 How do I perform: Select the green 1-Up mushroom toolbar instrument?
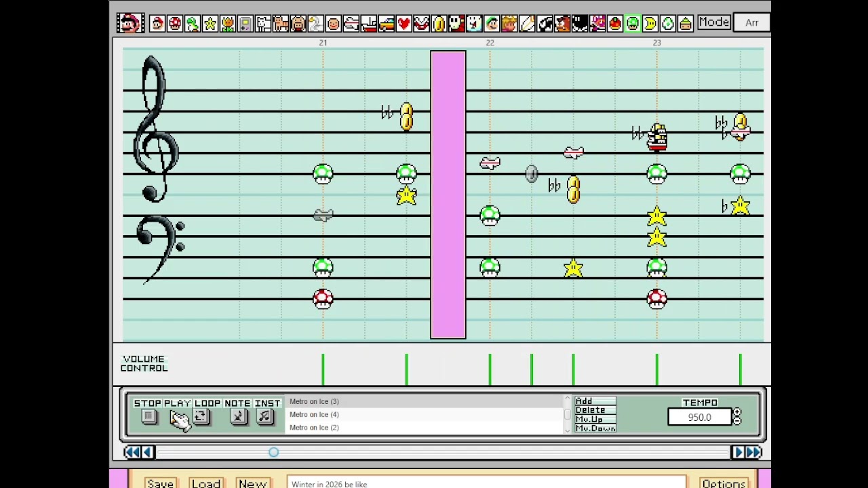click(x=633, y=23)
